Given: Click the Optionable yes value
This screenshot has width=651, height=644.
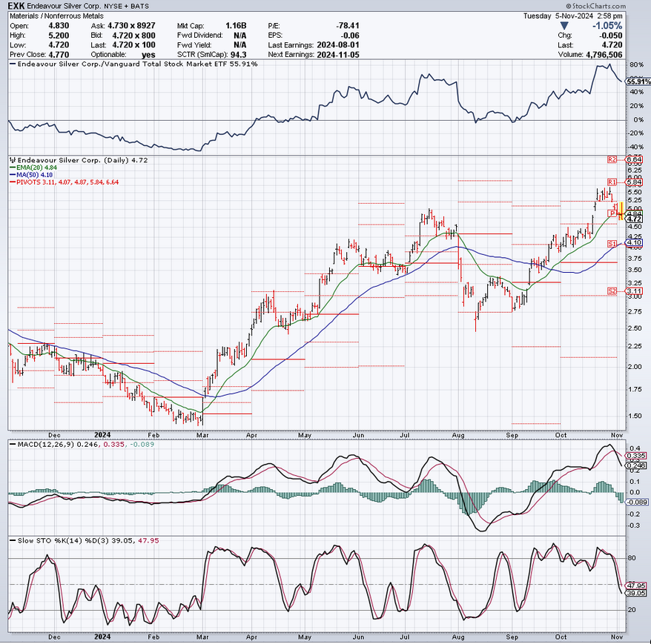Looking at the screenshot, I should 148,55.
